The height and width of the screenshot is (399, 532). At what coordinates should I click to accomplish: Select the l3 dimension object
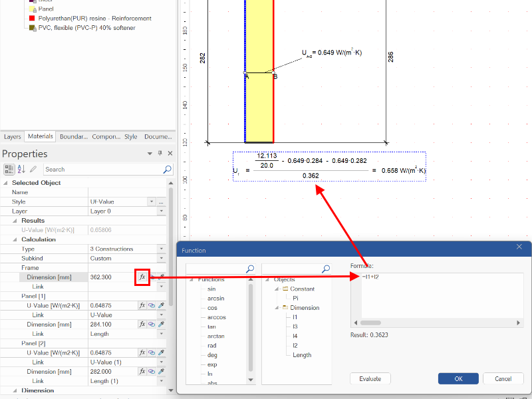click(x=295, y=327)
